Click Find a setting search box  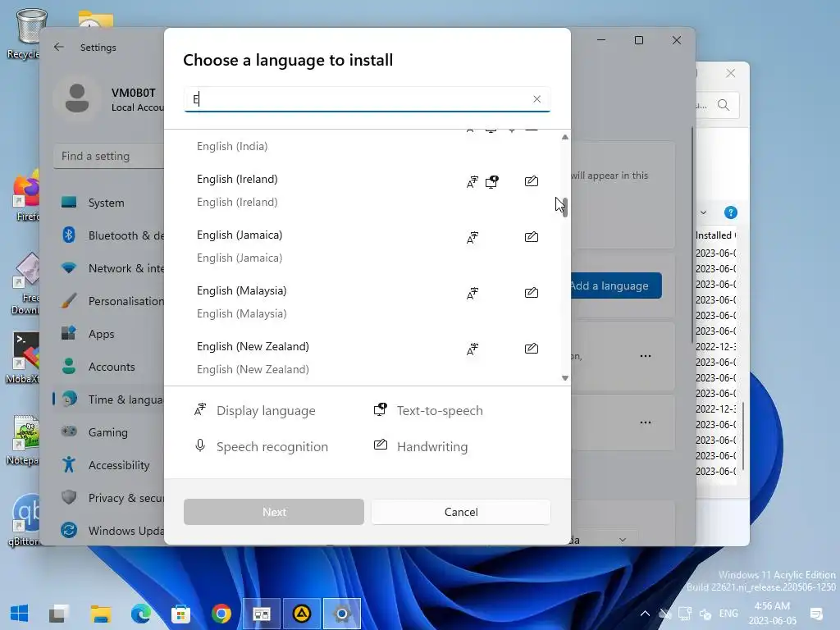pyautogui.click(x=109, y=156)
